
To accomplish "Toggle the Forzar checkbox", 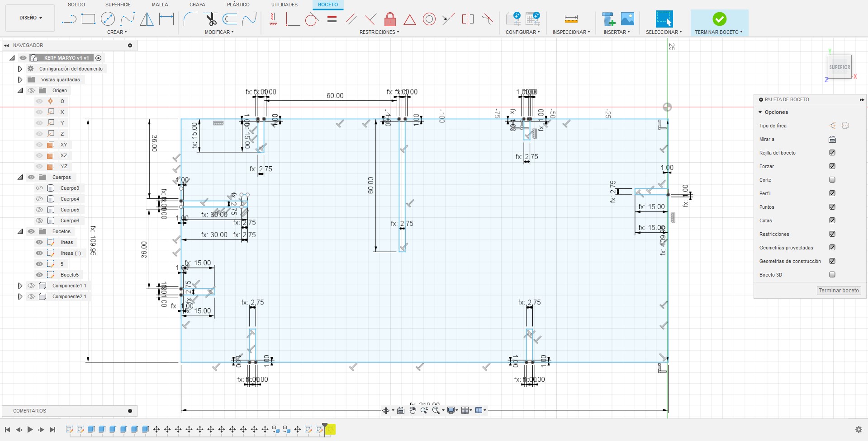I will click(x=832, y=166).
